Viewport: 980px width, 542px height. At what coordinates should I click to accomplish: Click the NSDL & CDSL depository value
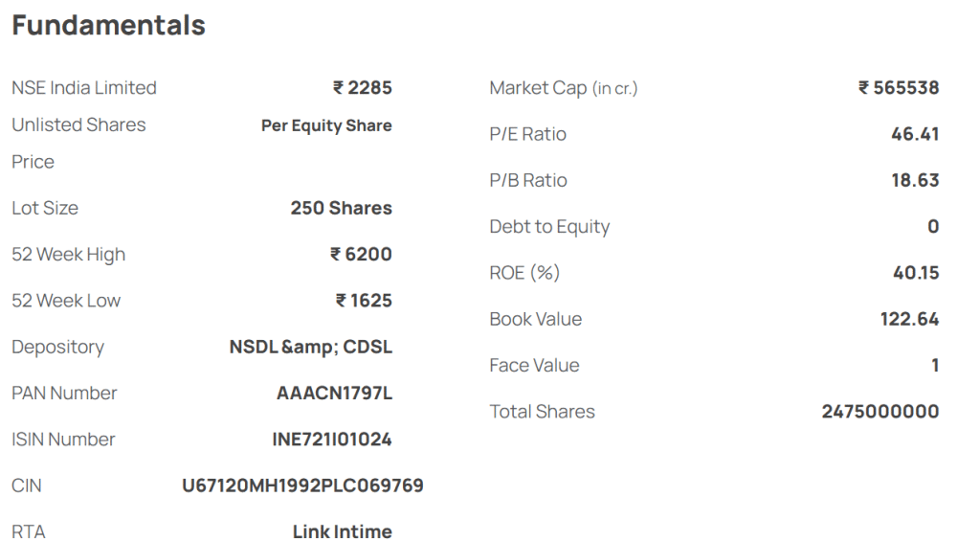click(x=311, y=347)
